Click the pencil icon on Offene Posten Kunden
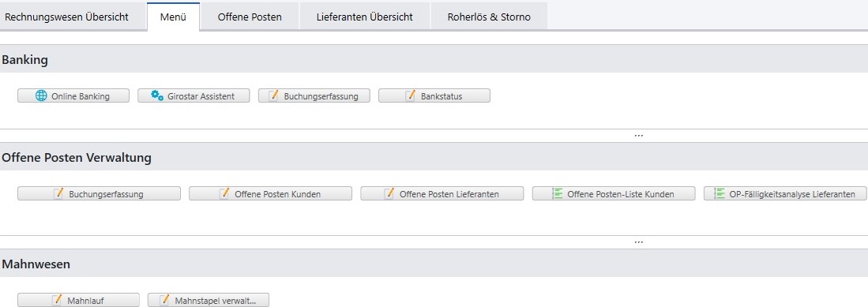This screenshot has height=307, width=868. [x=224, y=193]
